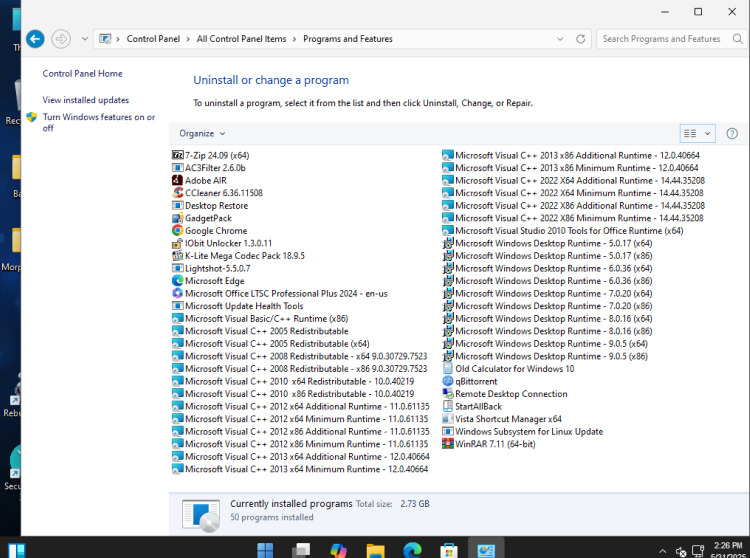Viewport: 750px width, 558px height.
Task: Select Desktop Restore entry
Action: coord(210,206)
